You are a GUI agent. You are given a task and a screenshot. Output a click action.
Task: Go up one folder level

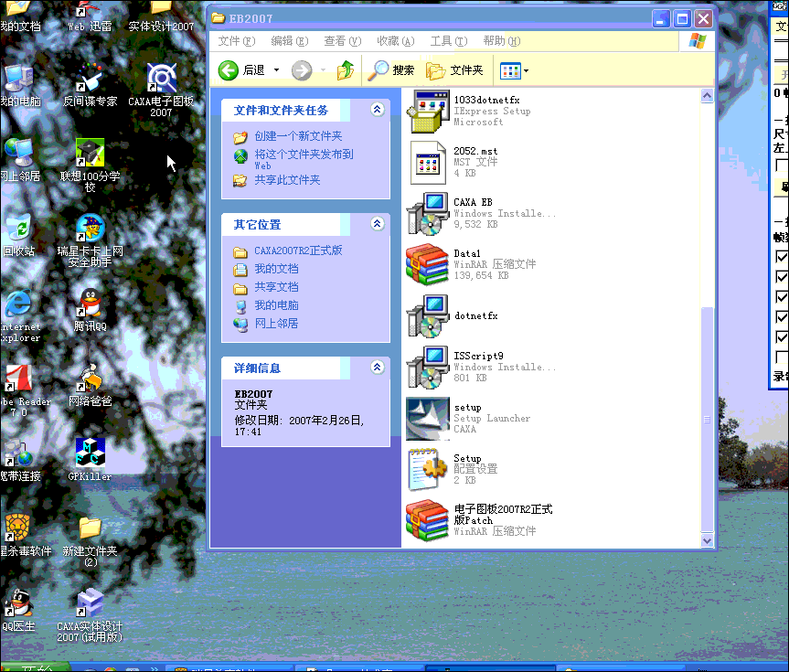pyautogui.click(x=346, y=70)
